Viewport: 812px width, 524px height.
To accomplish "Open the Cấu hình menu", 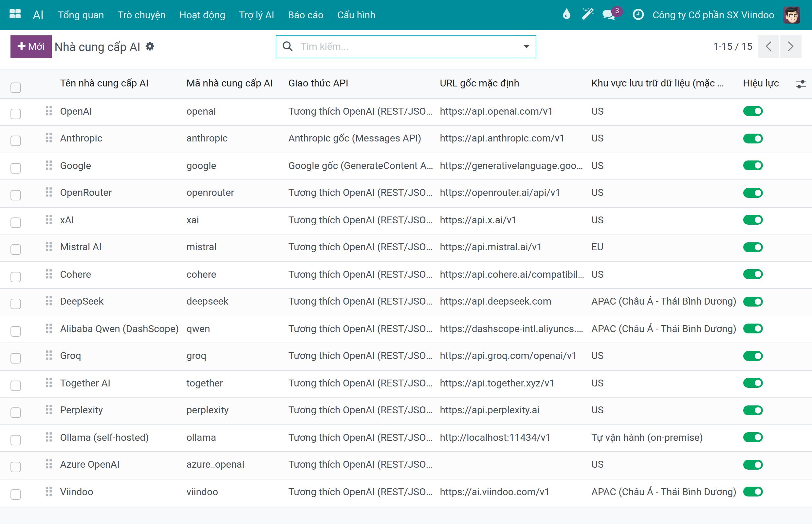I will click(356, 15).
